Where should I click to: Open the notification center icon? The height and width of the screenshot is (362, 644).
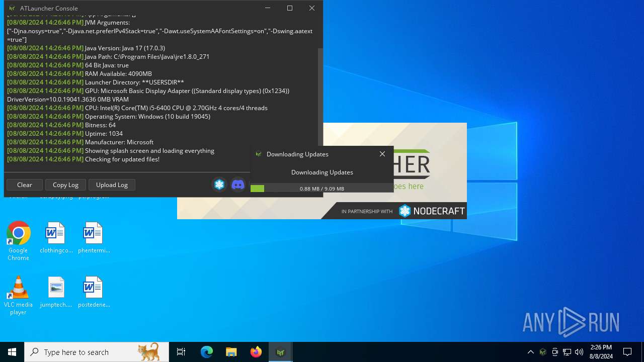[x=627, y=352]
